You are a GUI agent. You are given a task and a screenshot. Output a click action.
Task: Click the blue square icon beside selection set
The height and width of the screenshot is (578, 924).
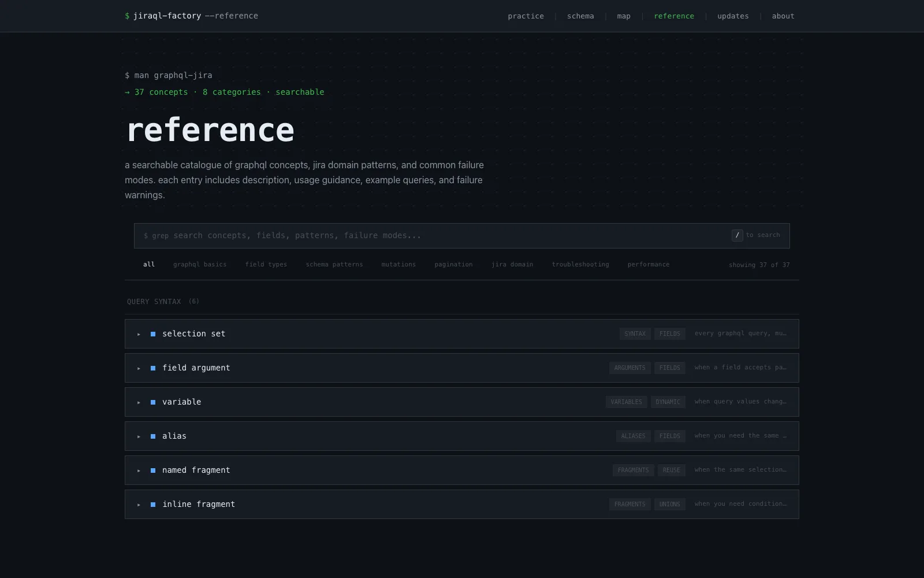click(153, 334)
